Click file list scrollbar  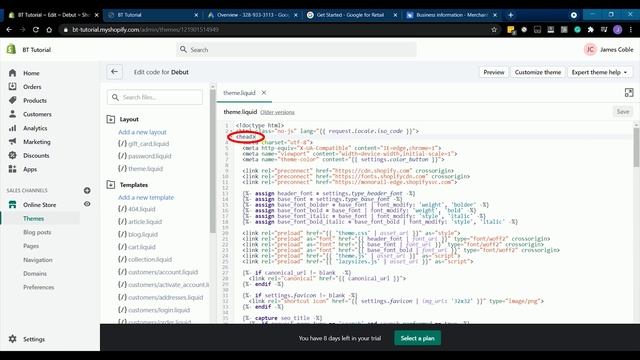(213, 161)
